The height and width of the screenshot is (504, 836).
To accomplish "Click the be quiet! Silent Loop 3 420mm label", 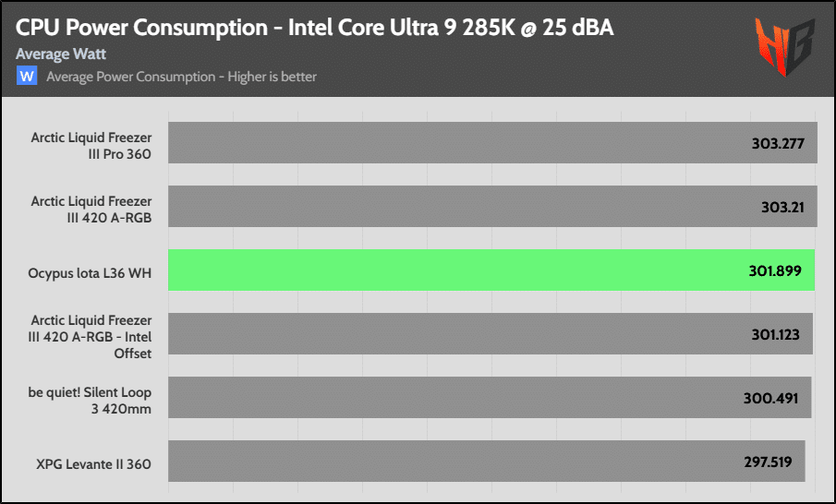I will (x=90, y=401).
